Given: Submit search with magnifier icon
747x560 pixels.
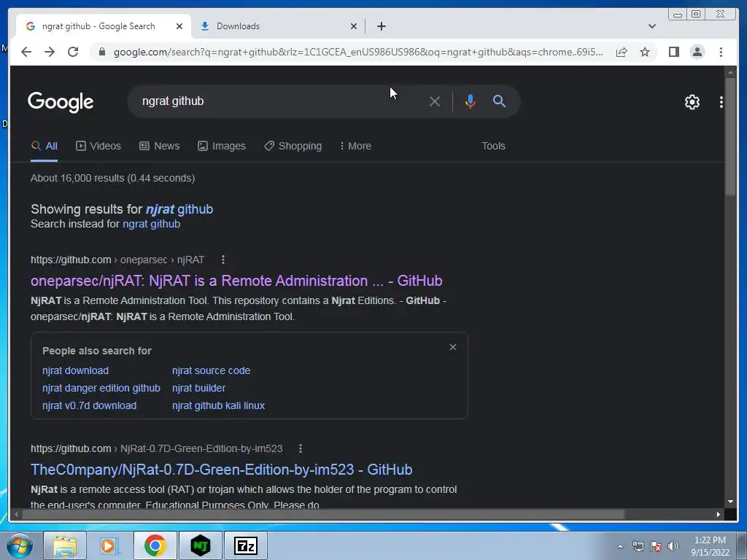Looking at the screenshot, I should 499,101.
